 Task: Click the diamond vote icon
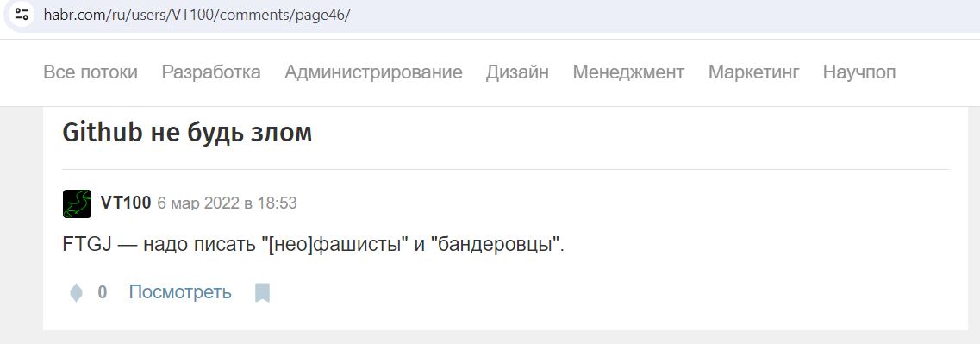coord(76,292)
